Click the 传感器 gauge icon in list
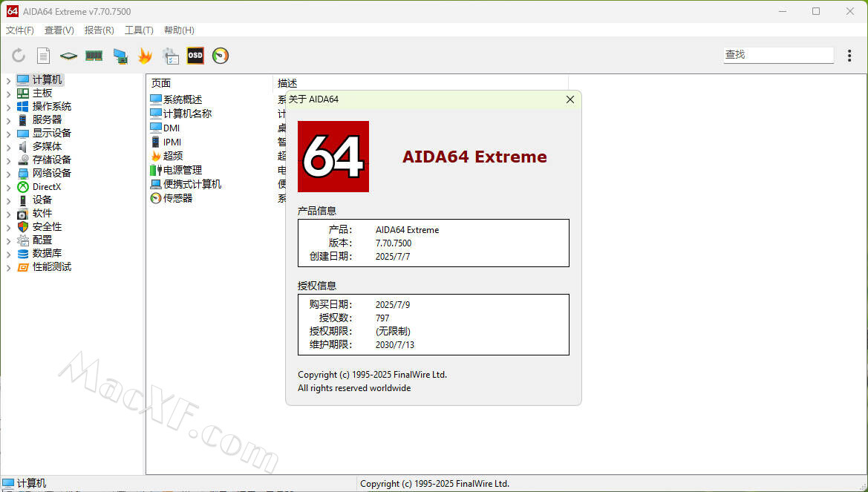Viewport: 868px width, 492px height. click(x=155, y=198)
